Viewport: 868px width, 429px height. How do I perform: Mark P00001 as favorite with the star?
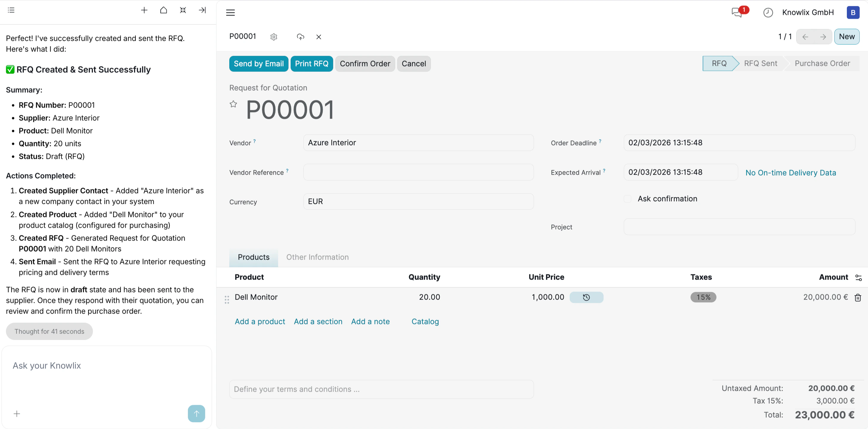tap(233, 104)
